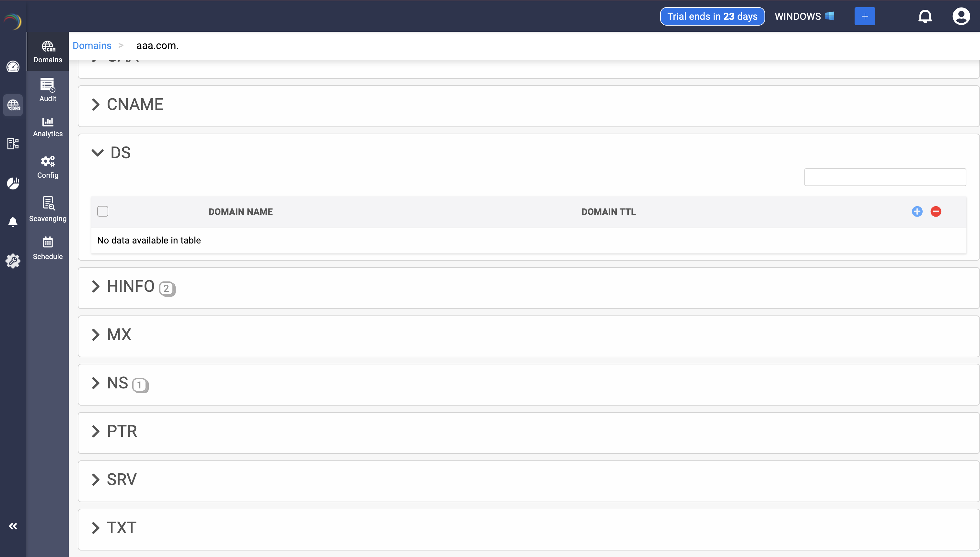
Task: Collapse the sidebar with the double-chevron icon
Action: (13, 526)
